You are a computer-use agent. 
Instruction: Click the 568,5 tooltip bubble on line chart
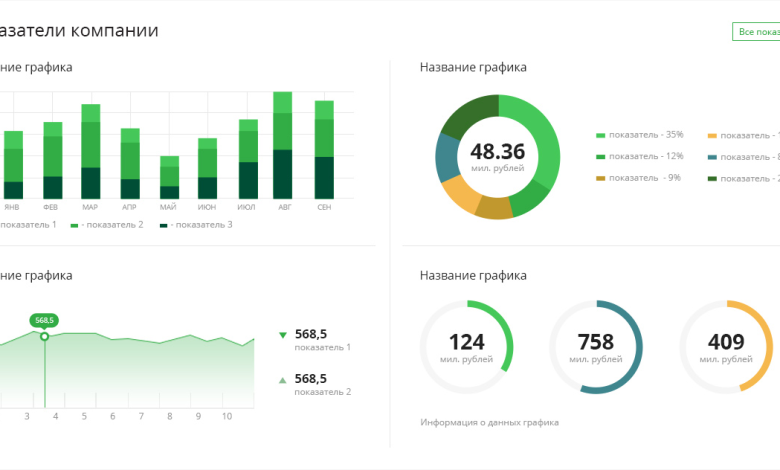coord(44,320)
